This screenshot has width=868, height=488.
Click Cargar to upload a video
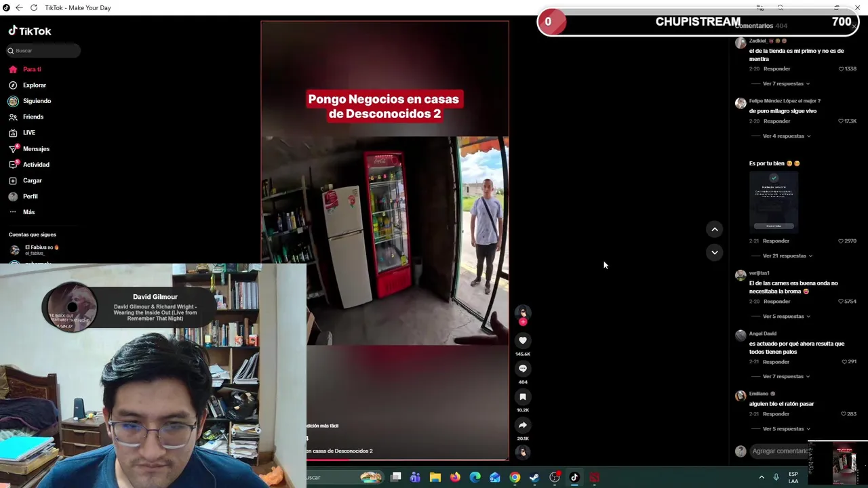click(x=26, y=180)
